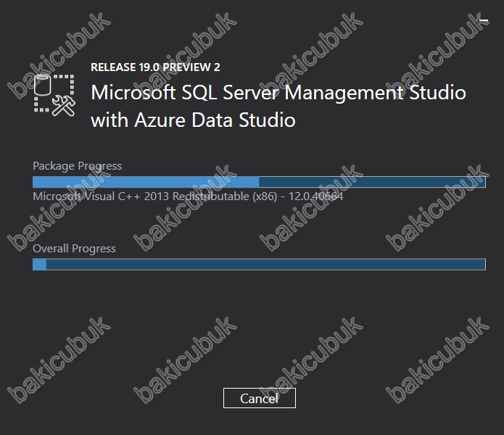Click the RELEASE 19.0 PREVIEW 2 text
The width and height of the screenshot is (504, 435).
pos(155,67)
